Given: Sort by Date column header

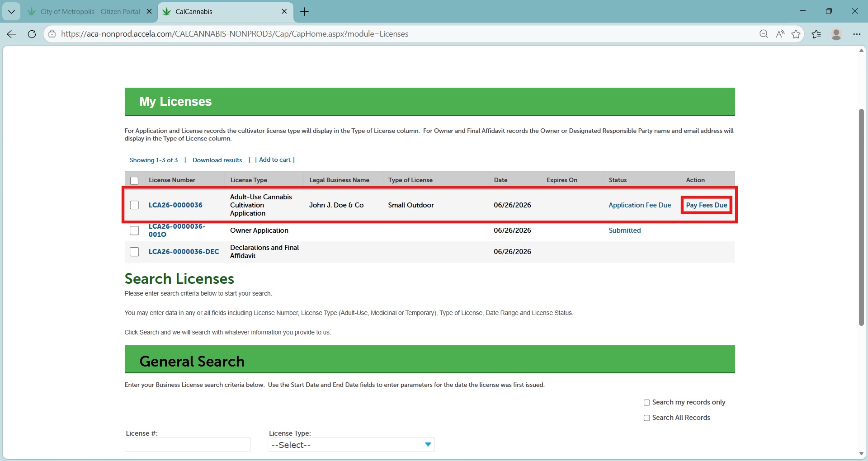Looking at the screenshot, I should [500, 180].
